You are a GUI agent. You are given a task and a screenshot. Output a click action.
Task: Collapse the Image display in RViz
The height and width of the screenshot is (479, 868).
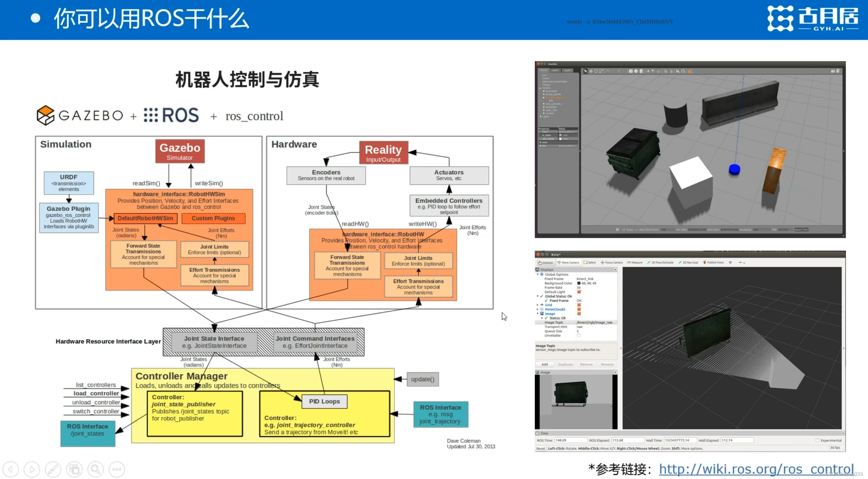click(x=538, y=314)
